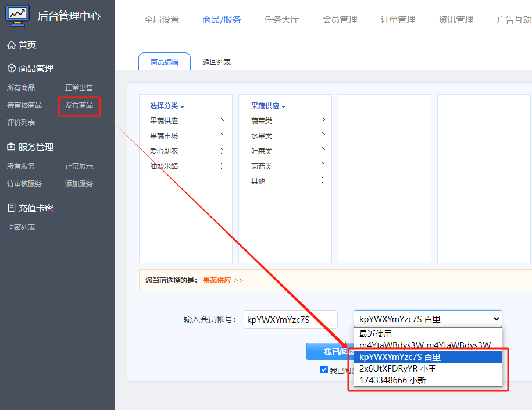The width and height of the screenshot is (532, 410).
Task: Open 评价列表 sidebar link
Action: tap(21, 123)
